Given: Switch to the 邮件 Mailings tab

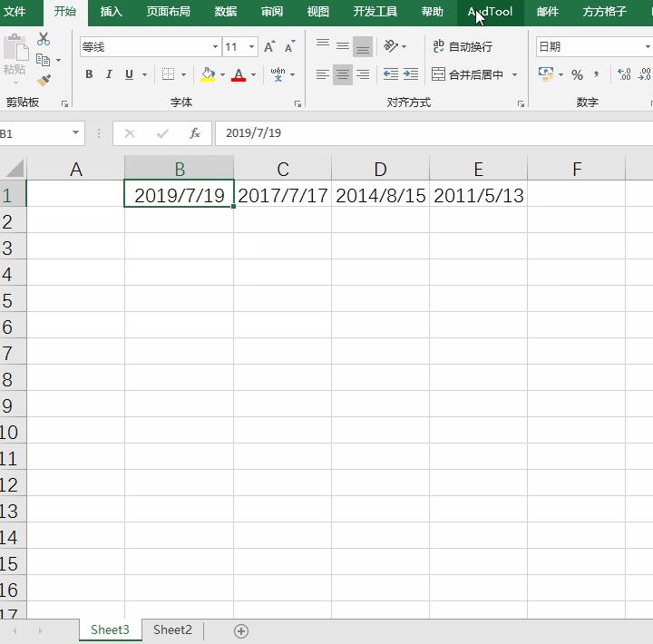Looking at the screenshot, I should [x=548, y=11].
